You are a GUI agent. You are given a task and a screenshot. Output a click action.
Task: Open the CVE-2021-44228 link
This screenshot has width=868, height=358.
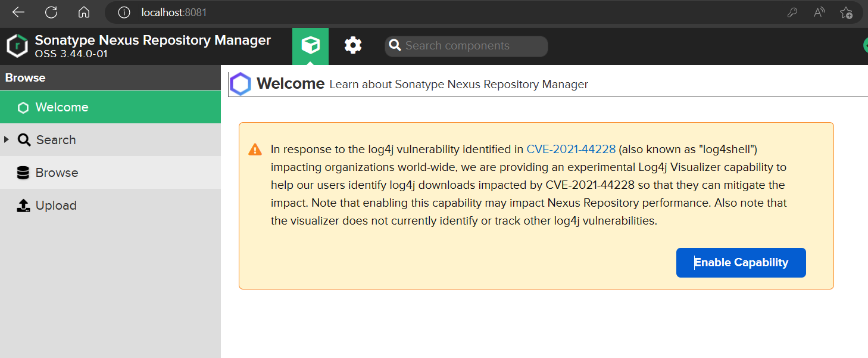click(x=571, y=149)
